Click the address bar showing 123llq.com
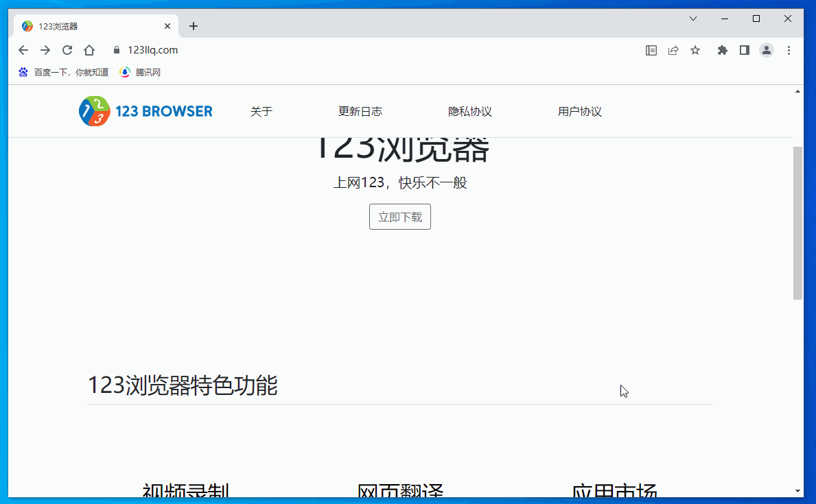 click(x=343, y=50)
